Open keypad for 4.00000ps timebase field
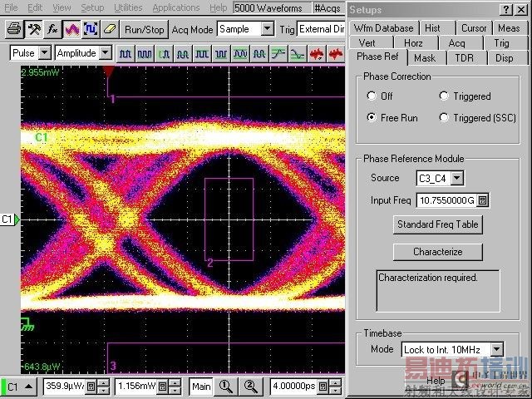The width and height of the screenshot is (532, 399). tap(323, 387)
